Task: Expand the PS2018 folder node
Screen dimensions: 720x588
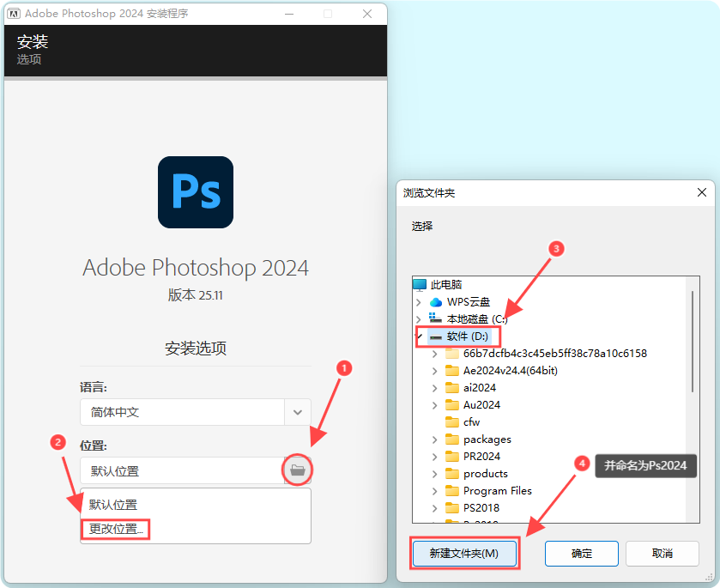Action: pos(435,508)
